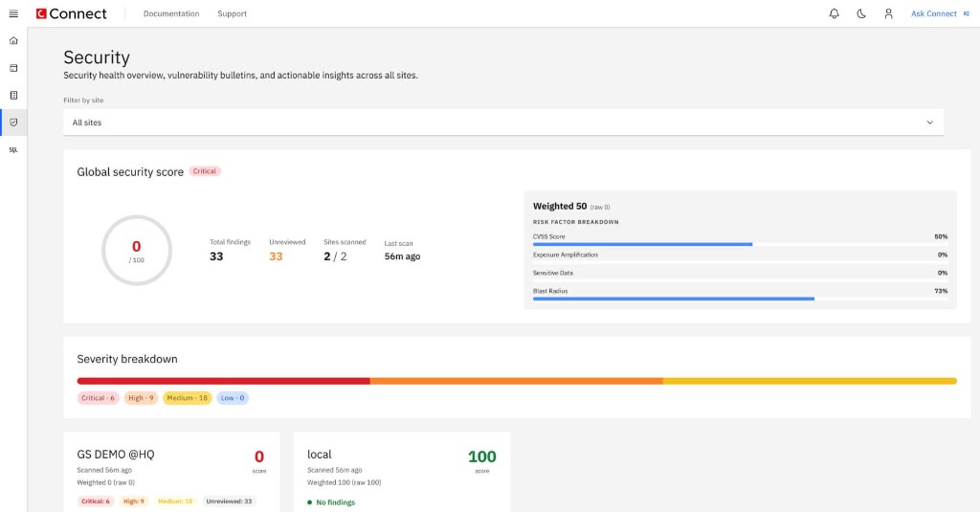Click the Connect logo
The height and width of the screenshot is (512, 980).
(71, 13)
